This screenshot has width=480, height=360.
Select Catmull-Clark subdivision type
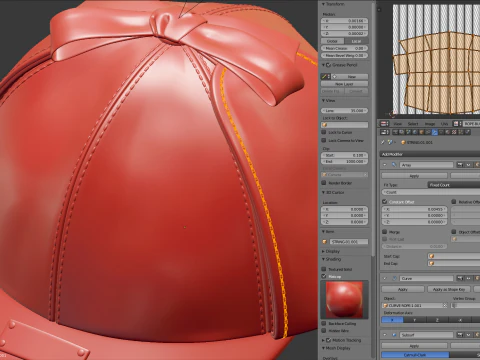tap(416, 355)
